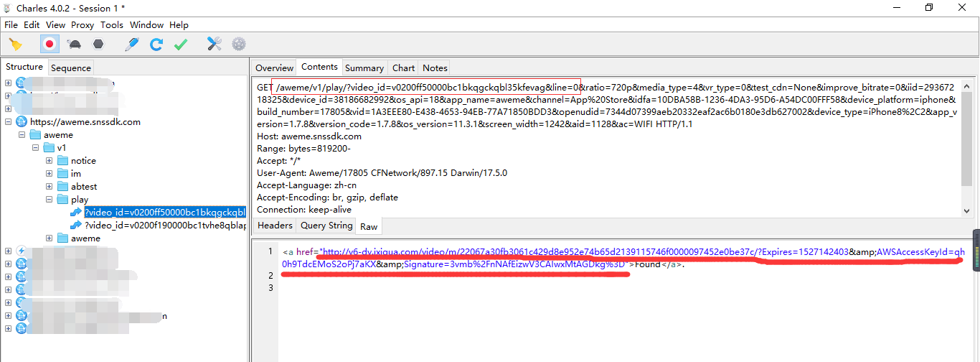This screenshot has width=980, height=362.
Task: Click arrow icon of selected video_id request
Action: [75, 213]
